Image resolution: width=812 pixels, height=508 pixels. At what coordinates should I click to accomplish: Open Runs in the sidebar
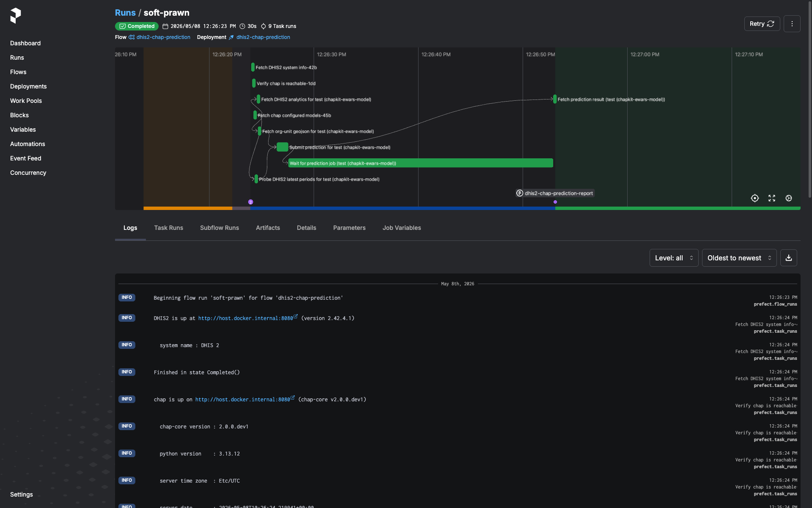pos(17,58)
